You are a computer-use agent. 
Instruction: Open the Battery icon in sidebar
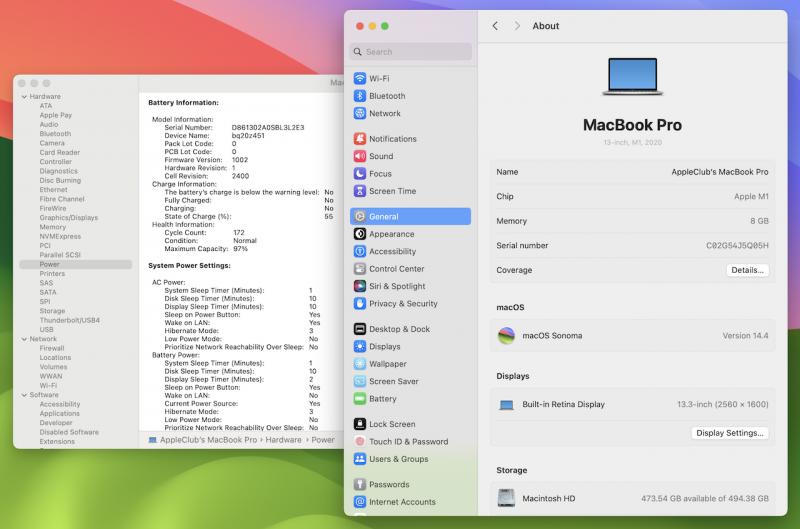pyautogui.click(x=360, y=398)
